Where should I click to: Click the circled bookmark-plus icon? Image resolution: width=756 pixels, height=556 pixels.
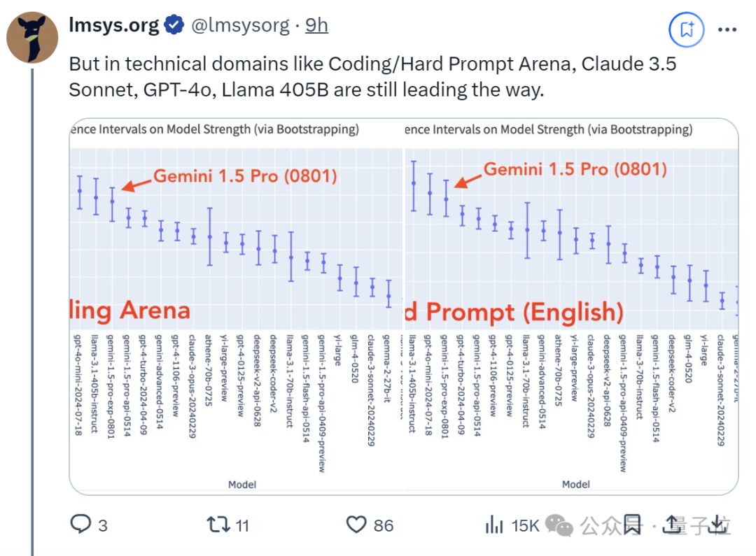pyautogui.click(x=687, y=30)
